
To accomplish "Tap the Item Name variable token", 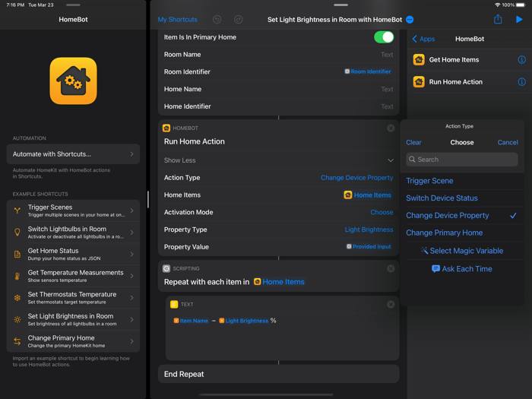I will point(191,321).
